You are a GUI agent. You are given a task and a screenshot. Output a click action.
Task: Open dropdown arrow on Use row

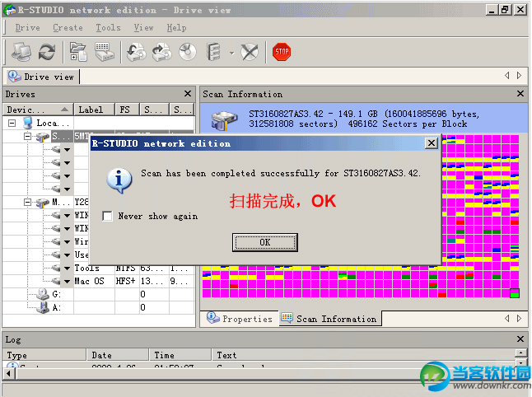pos(68,255)
